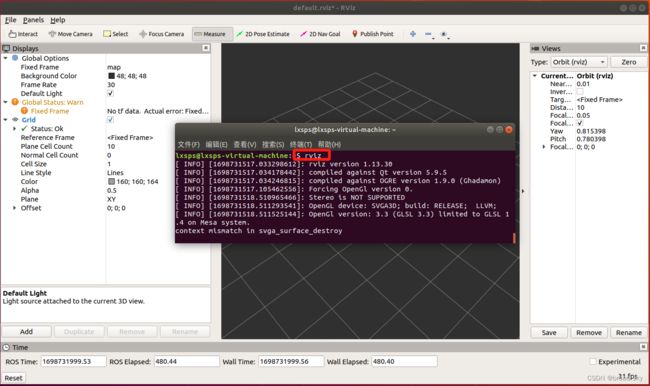
Task: Open the File menu
Action: [11, 20]
